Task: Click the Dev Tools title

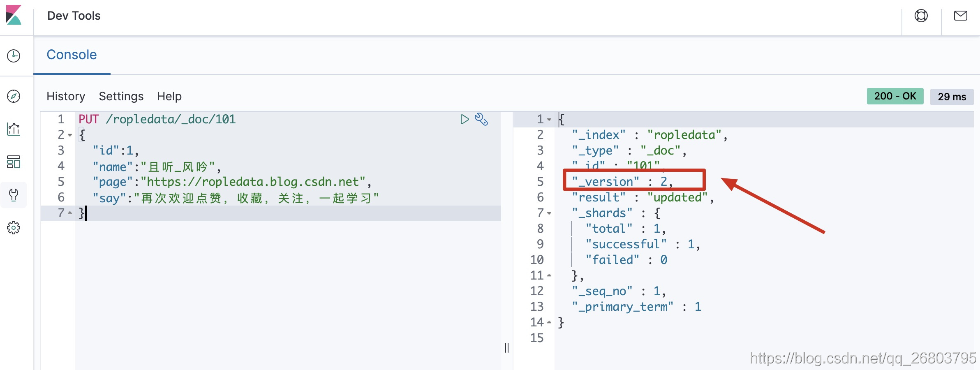Action: (x=74, y=16)
